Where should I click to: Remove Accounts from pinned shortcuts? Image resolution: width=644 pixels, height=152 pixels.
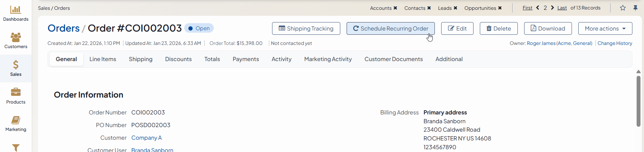(x=395, y=8)
